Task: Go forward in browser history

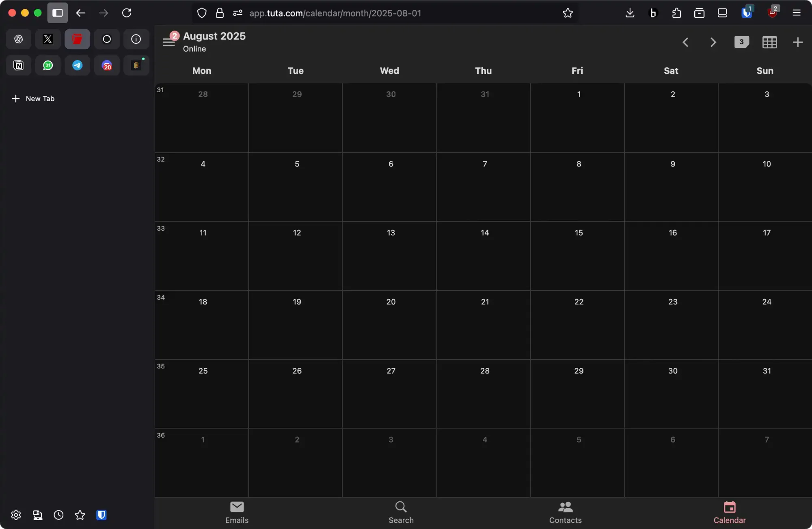Action: [x=104, y=13]
